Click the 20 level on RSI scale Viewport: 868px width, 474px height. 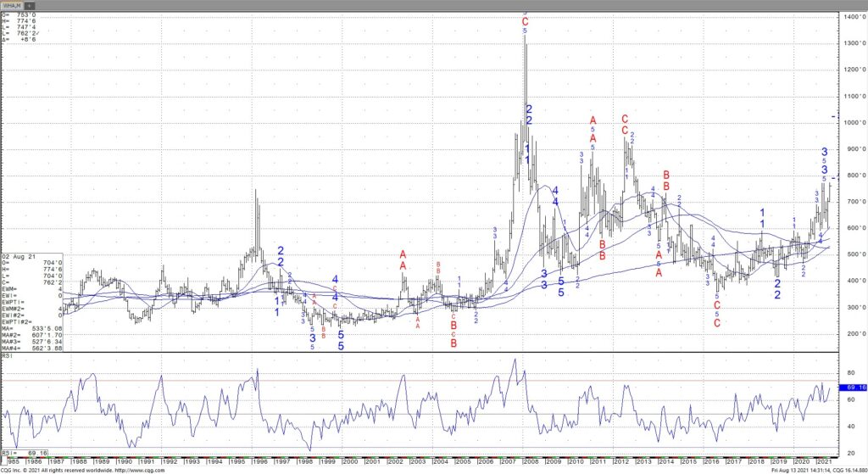point(848,453)
